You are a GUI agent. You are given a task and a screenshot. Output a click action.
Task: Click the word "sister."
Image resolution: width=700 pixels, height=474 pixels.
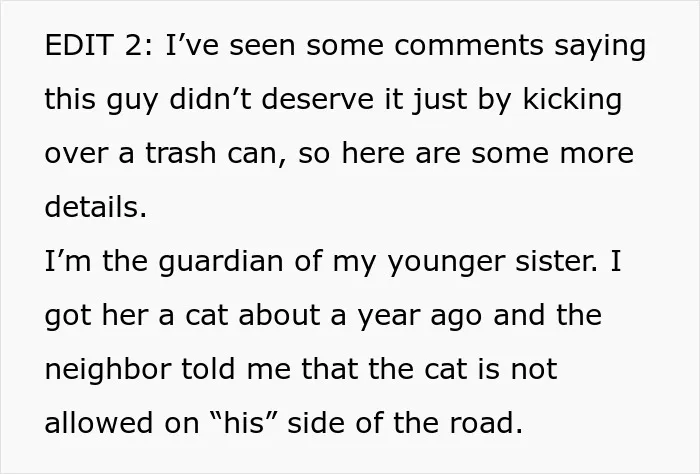tap(556, 261)
